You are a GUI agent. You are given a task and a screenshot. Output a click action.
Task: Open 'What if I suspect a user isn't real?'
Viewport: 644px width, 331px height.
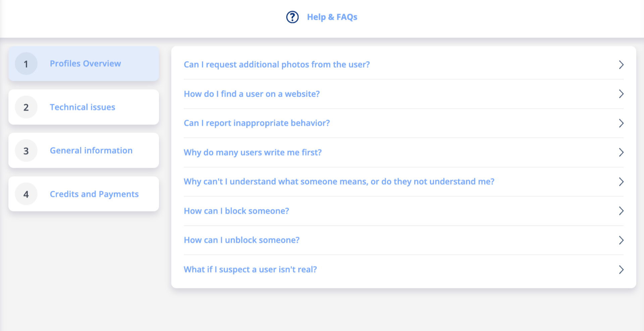pos(250,270)
